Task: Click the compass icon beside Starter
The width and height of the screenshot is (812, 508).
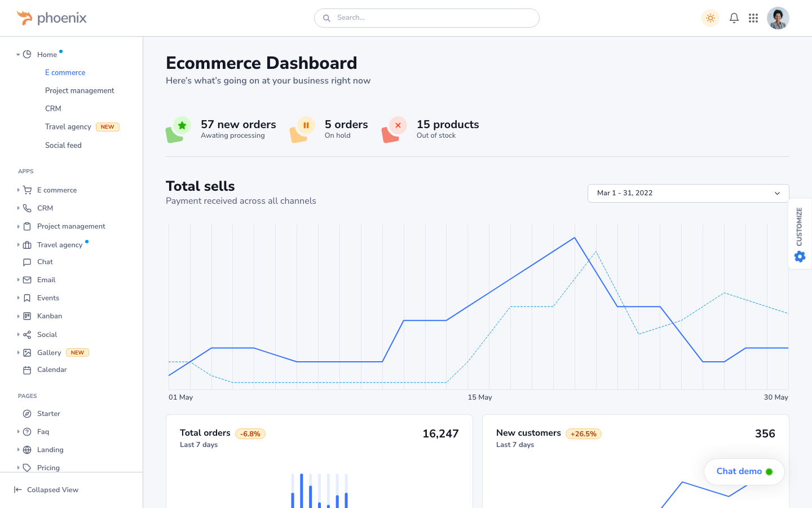Action: [27, 414]
